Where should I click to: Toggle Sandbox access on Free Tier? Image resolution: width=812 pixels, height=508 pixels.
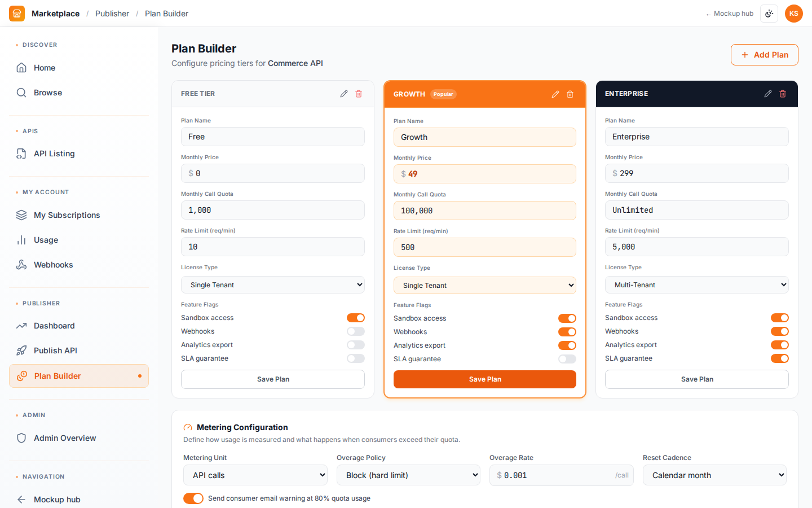pyautogui.click(x=356, y=318)
